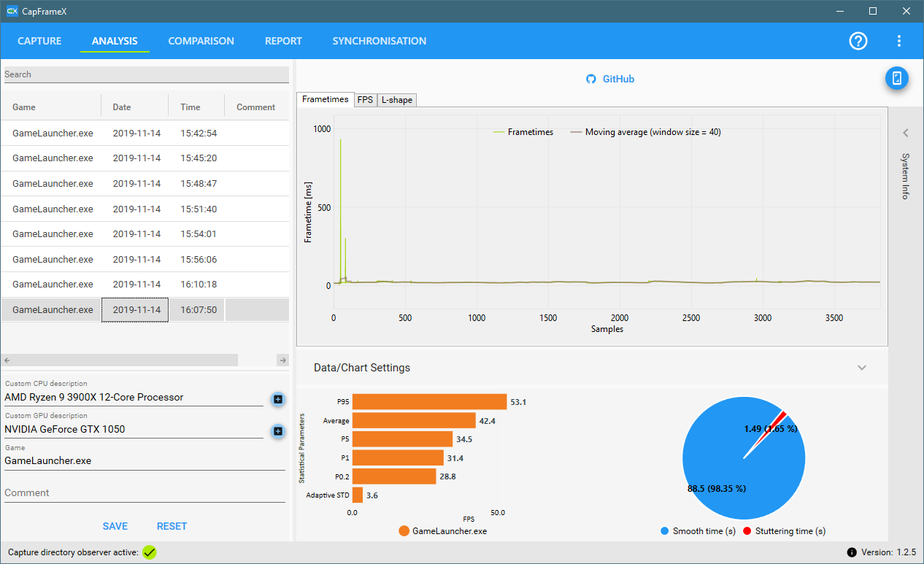
Task: Switch to the CAPTURE tab
Action: click(39, 41)
